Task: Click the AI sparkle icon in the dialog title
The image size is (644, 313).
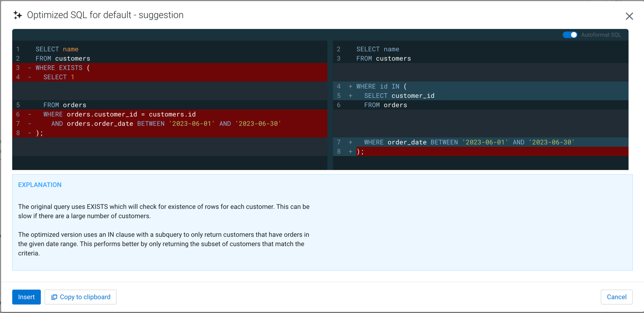Action: tap(18, 15)
